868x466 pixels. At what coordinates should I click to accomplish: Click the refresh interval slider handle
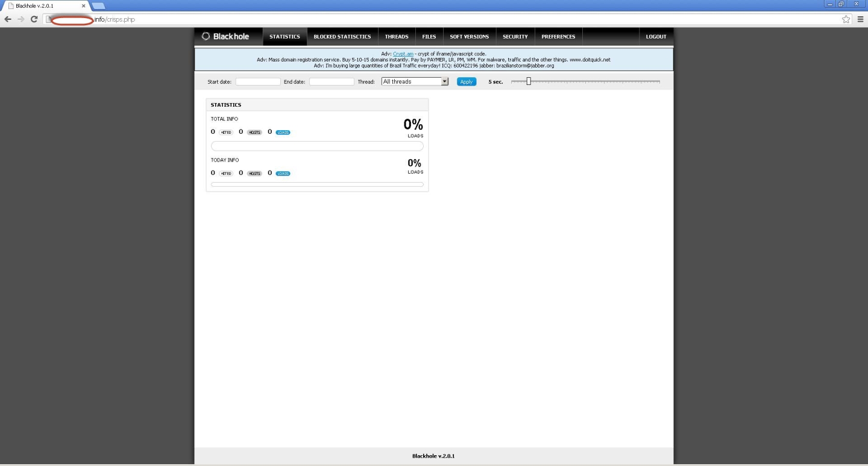[529, 81]
